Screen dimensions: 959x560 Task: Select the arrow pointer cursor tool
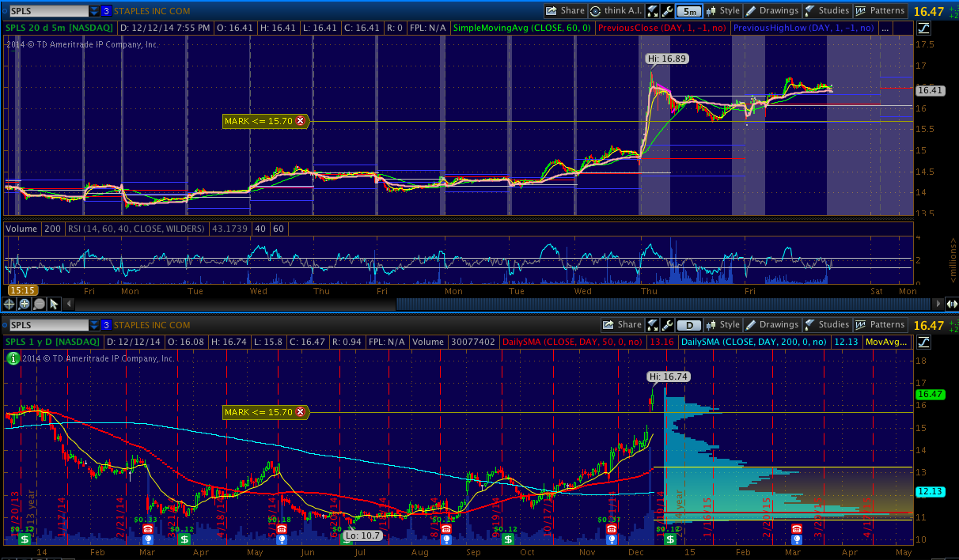(54, 304)
